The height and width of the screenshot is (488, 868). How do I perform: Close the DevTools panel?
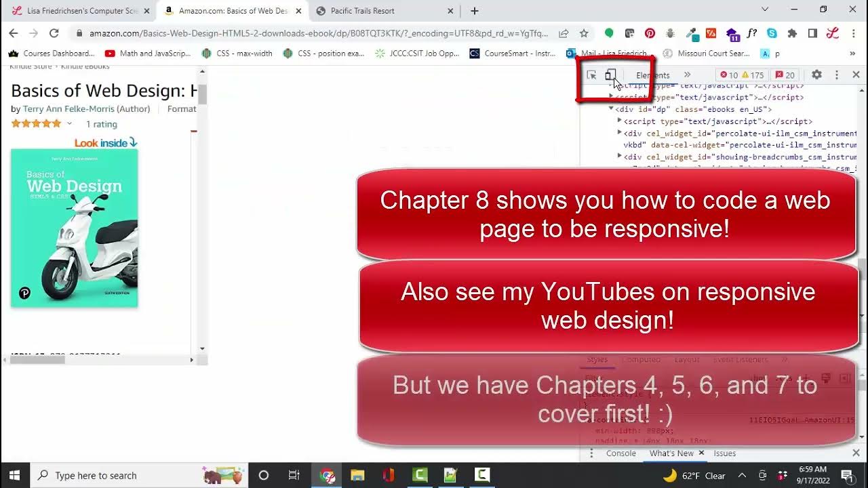[856, 75]
